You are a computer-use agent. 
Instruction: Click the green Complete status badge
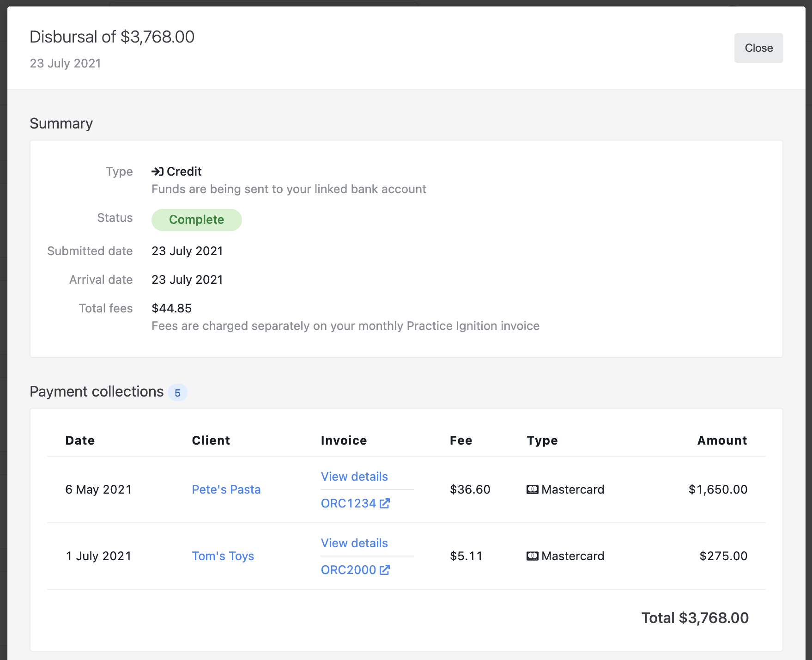[x=196, y=220]
